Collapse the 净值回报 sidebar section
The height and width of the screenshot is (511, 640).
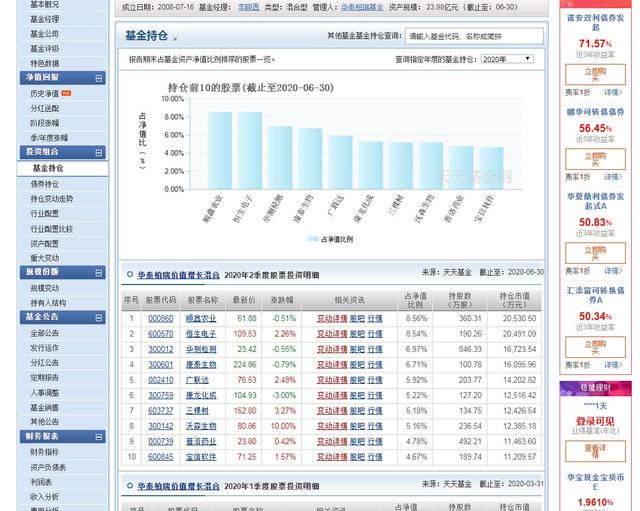[x=98, y=78]
